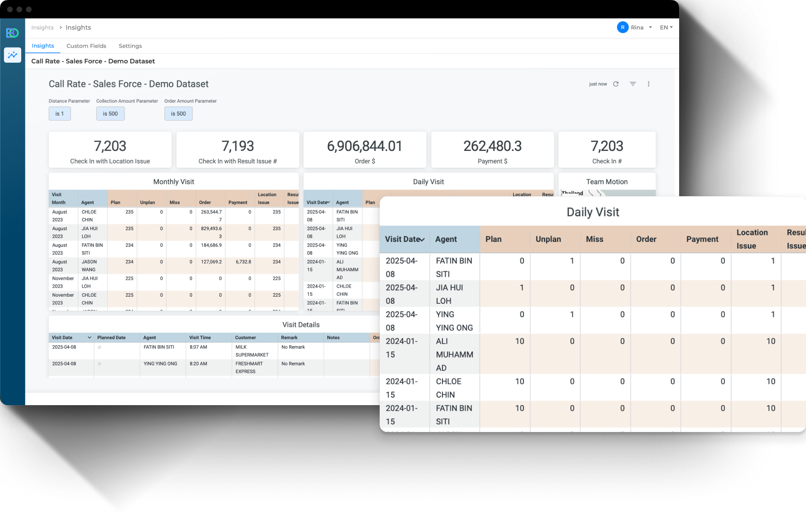Click the app logo in the sidebar
This screenshot has height=532, width=806.
pyautogui.click(x=12, y=33)
